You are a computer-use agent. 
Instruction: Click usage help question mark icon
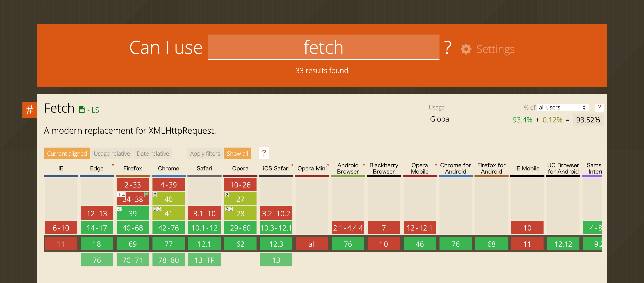pyautogui.click(x=599, y=107)
